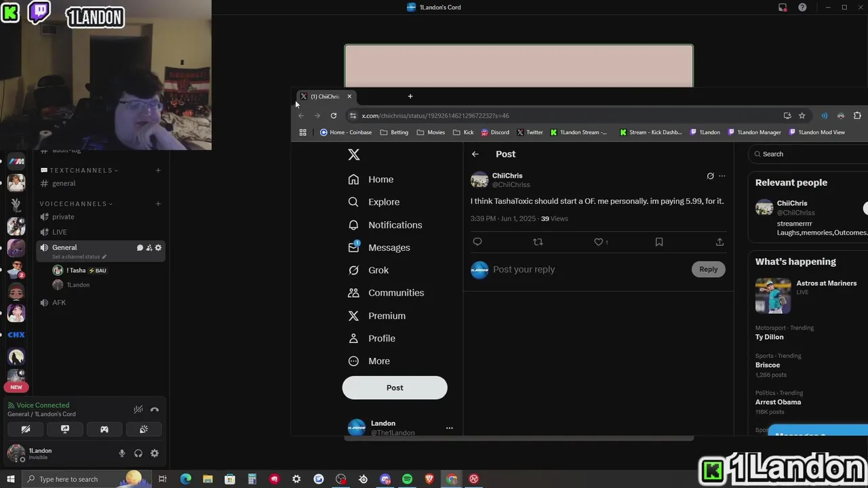Close the ChiiChris browser tab

point(349,96)
